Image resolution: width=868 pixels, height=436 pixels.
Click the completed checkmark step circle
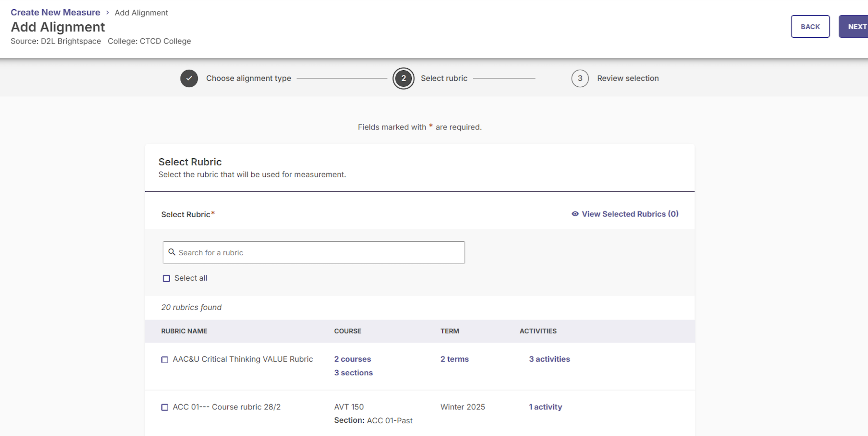coord(189,78)
